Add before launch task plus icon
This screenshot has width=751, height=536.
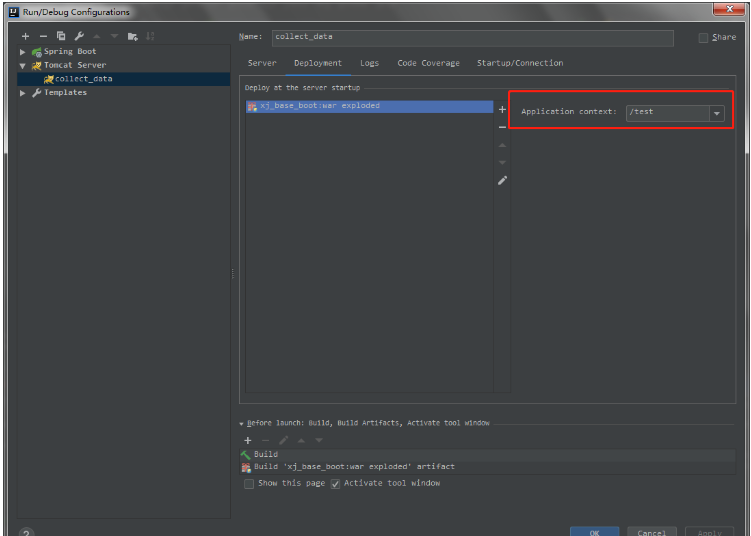pyautogui.click(x=248, y=440)
